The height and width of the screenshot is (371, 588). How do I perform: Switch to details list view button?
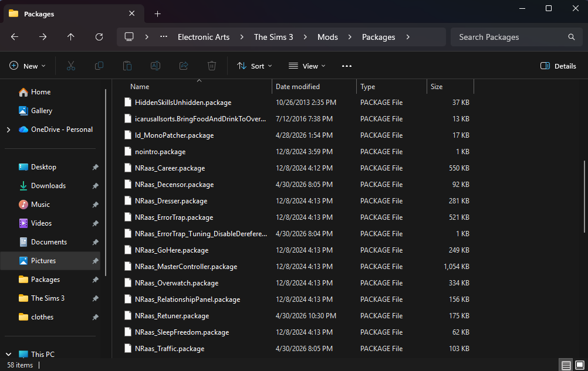(566, 365)
